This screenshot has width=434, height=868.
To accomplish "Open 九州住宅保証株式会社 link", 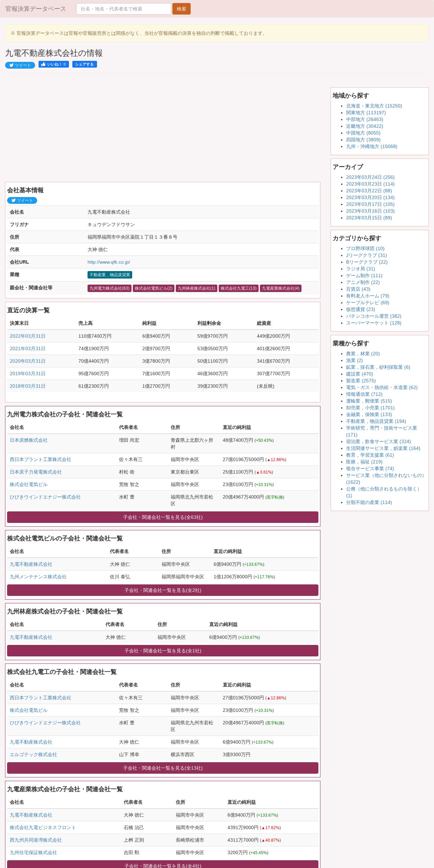I will coord(33,852).
